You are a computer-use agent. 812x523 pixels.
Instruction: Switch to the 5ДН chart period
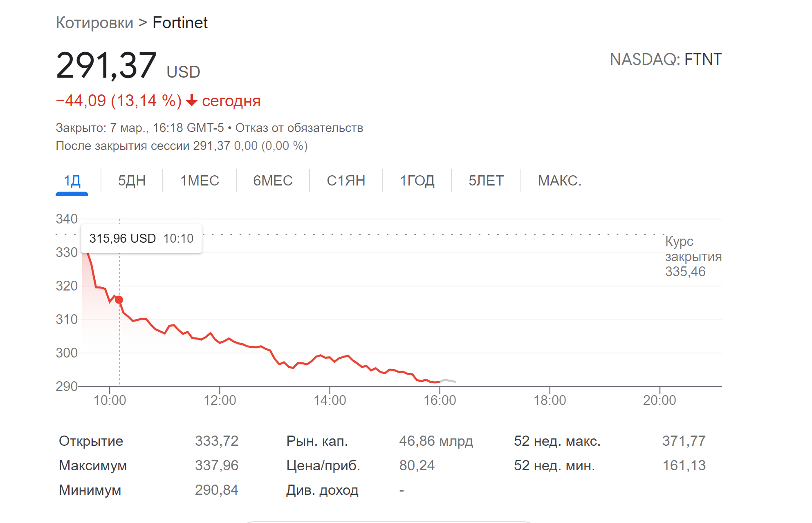coord(131,180)
